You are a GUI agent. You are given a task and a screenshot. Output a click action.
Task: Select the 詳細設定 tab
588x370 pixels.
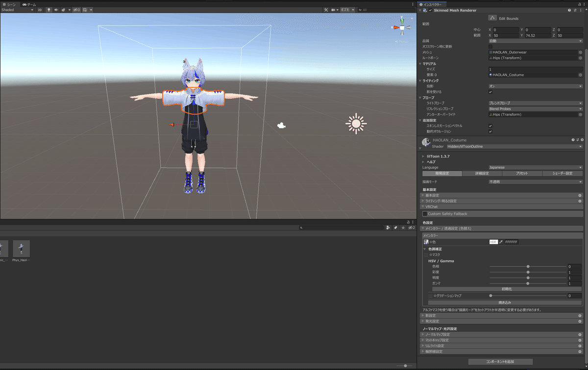pyautogui.click(x=482, y=173)
